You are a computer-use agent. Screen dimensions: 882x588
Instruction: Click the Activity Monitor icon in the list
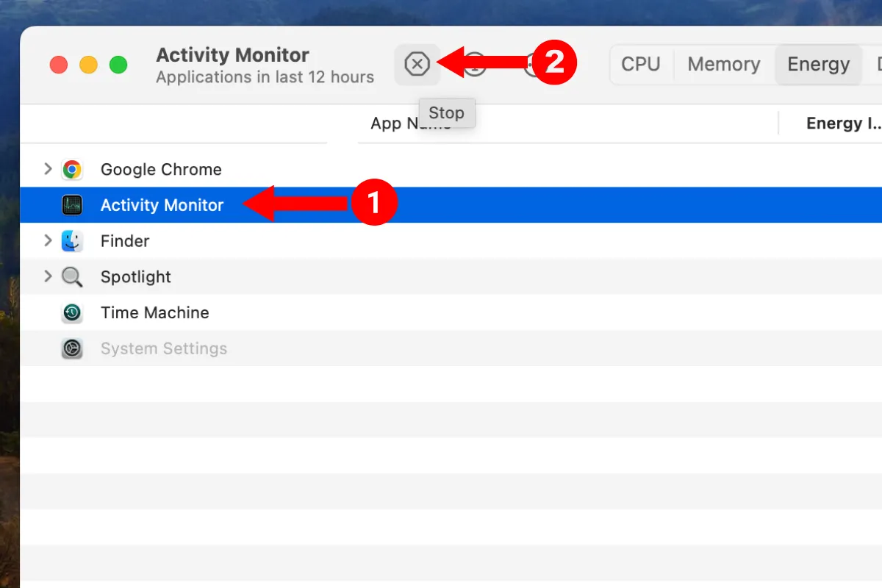click(x=72, y=205)
